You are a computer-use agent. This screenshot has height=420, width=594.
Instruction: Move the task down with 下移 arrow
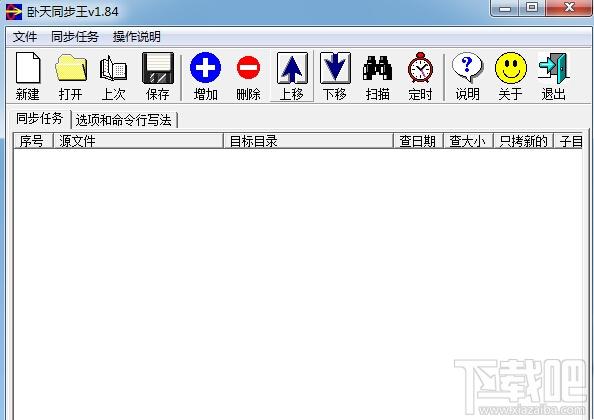pos(335,76)
